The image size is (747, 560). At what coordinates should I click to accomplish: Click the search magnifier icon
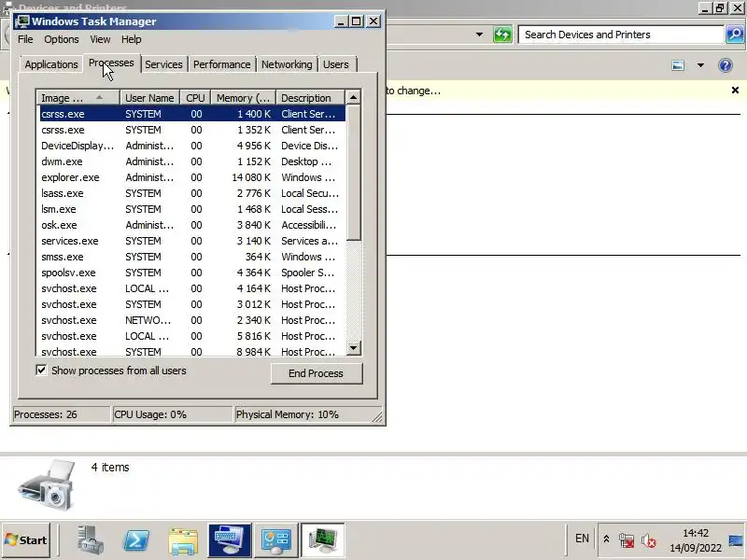pyautogui.click(x=735, y=35)
